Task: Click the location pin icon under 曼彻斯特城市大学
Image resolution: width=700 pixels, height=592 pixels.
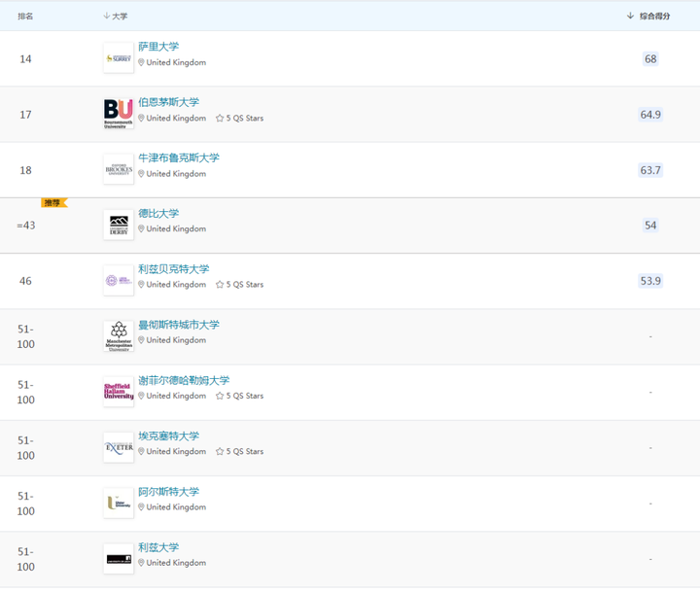Action: [x=141, y=340]
